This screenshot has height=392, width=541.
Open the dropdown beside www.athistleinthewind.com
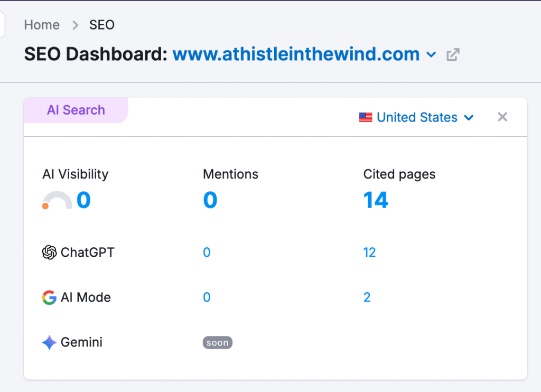click(x=432, y=54)
